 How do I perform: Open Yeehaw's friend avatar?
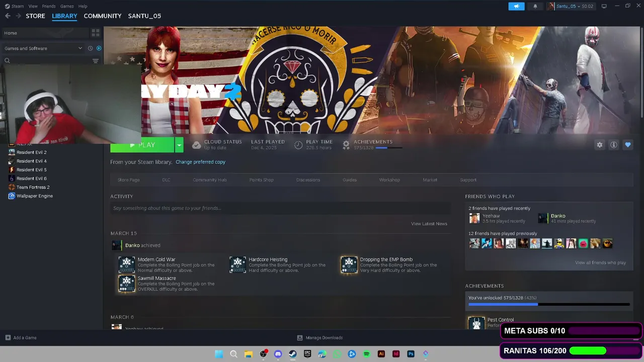pos(474,218)
